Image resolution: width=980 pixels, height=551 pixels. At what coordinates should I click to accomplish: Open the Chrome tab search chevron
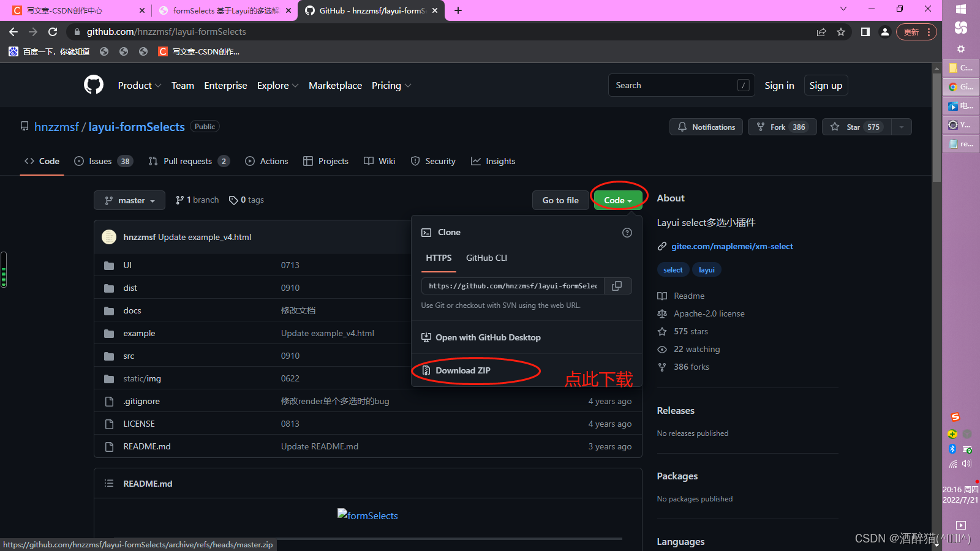(843, 9)
